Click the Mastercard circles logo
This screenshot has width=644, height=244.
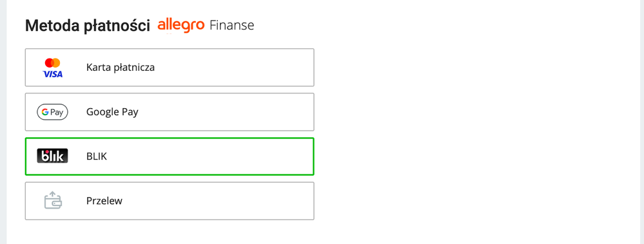[53, 62]
